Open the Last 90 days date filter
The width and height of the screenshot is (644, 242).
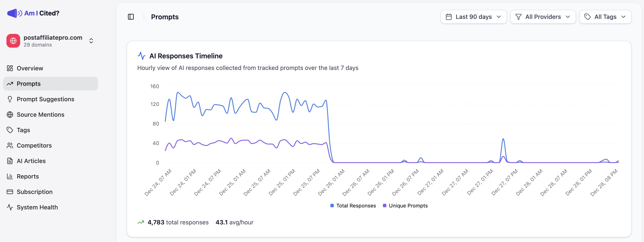473,17
